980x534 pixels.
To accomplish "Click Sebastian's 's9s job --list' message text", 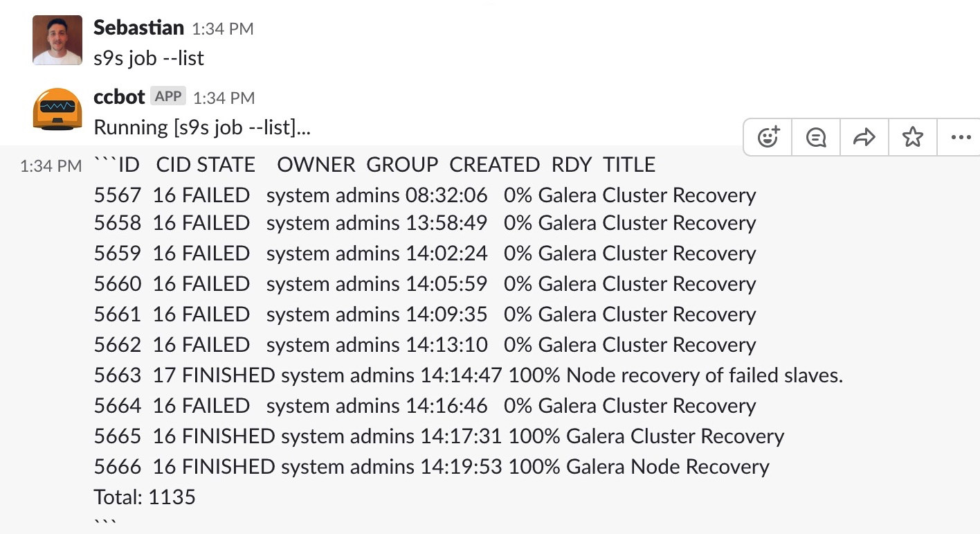I will [x=149, y=58].
